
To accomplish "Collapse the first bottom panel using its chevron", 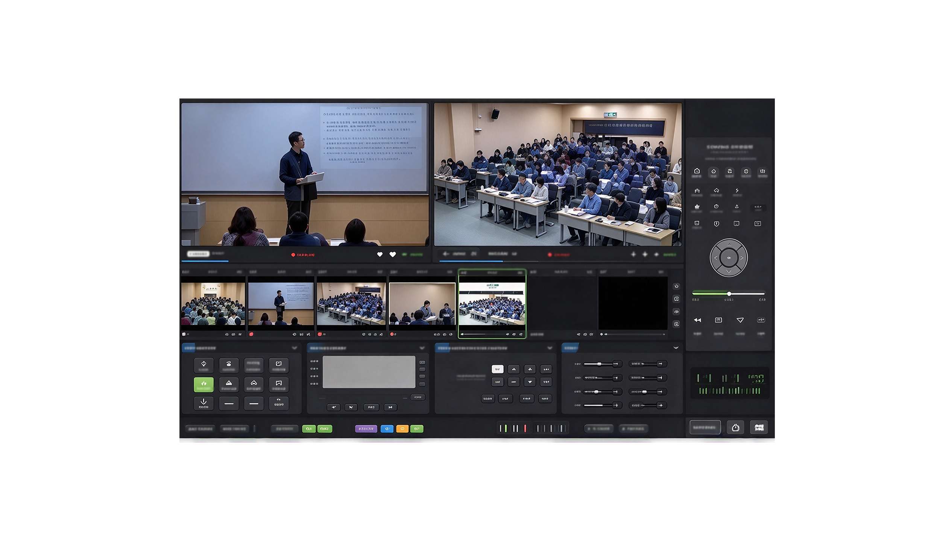I will click(x=294, y=348).
